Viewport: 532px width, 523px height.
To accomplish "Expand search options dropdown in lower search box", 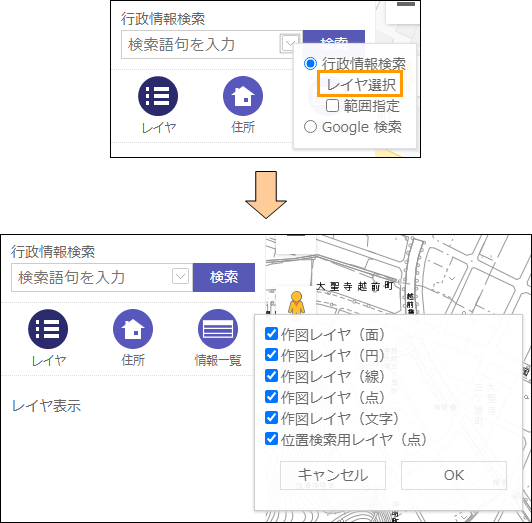I will (x=180, y=277).
